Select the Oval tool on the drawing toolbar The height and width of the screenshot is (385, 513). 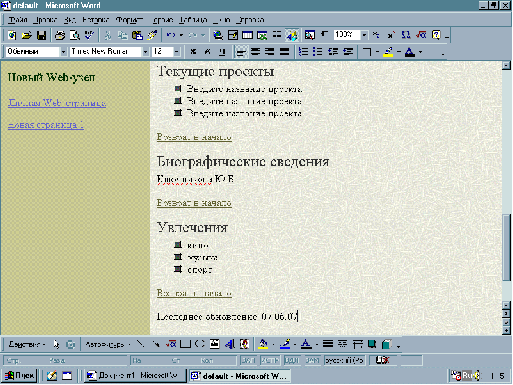pos(199,344)
